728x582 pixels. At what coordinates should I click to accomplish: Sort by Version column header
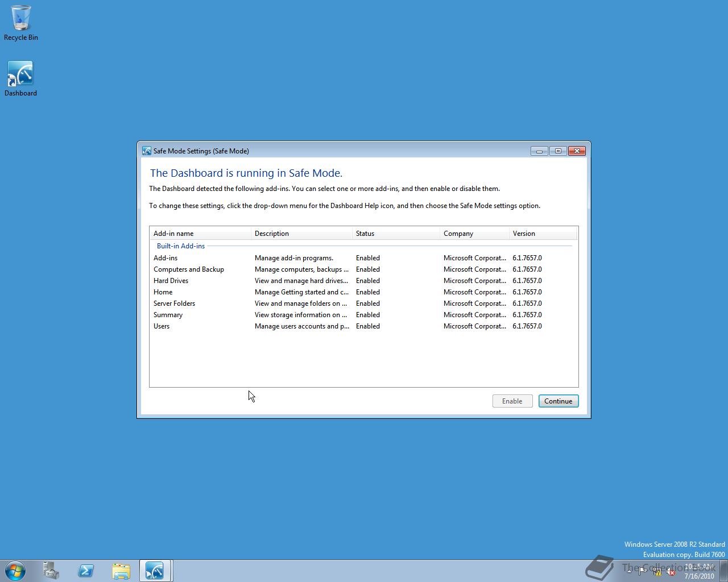543,234
